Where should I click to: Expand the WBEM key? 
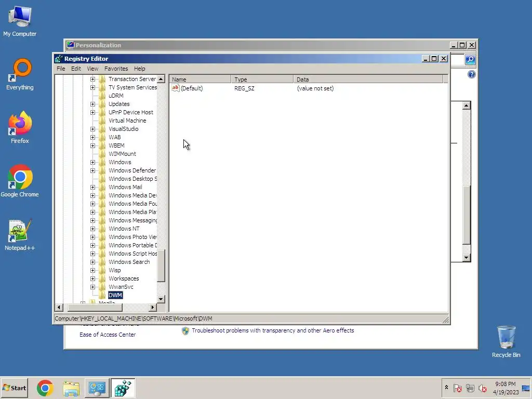coord(92,145)
